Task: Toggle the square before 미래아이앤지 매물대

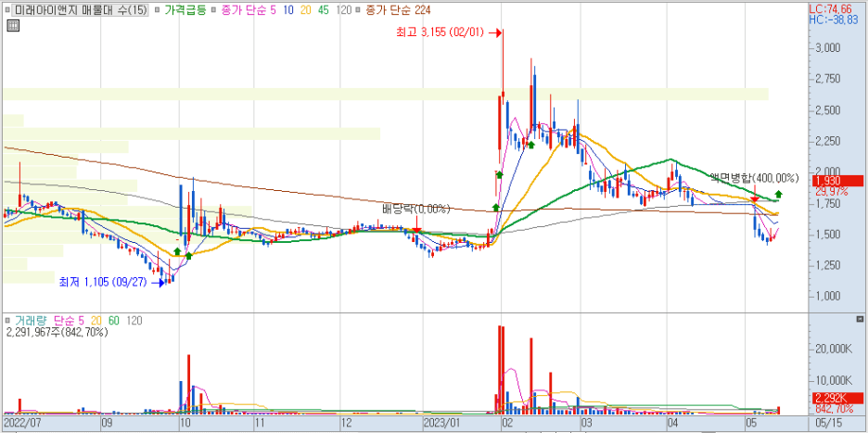Action: pos(6,10)
